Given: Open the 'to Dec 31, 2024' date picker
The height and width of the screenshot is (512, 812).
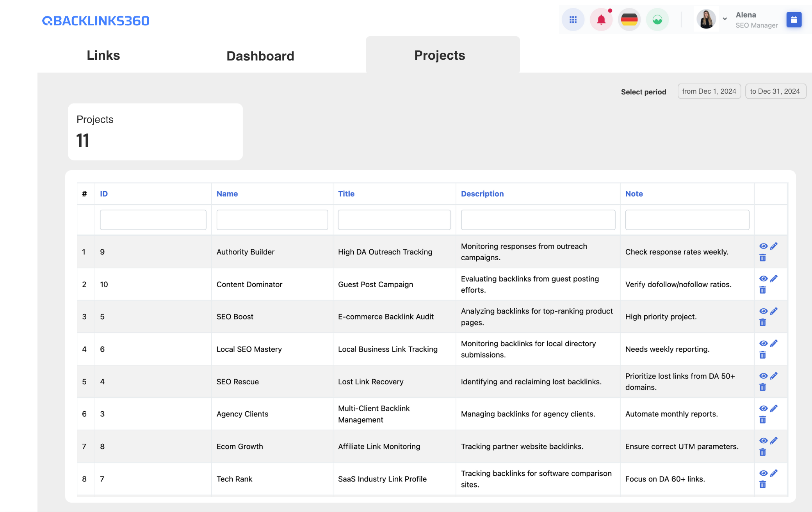Looking at the screenshot, I should coord(775,91).
